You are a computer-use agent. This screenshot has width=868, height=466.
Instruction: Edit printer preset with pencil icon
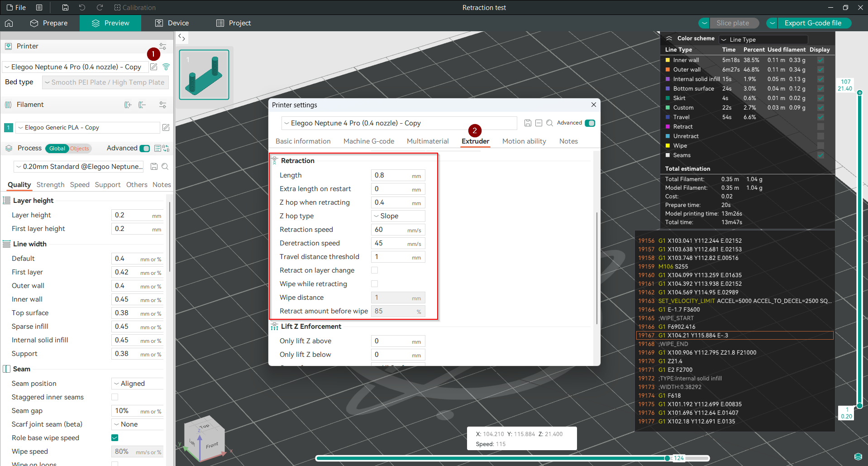click(154, 67)
